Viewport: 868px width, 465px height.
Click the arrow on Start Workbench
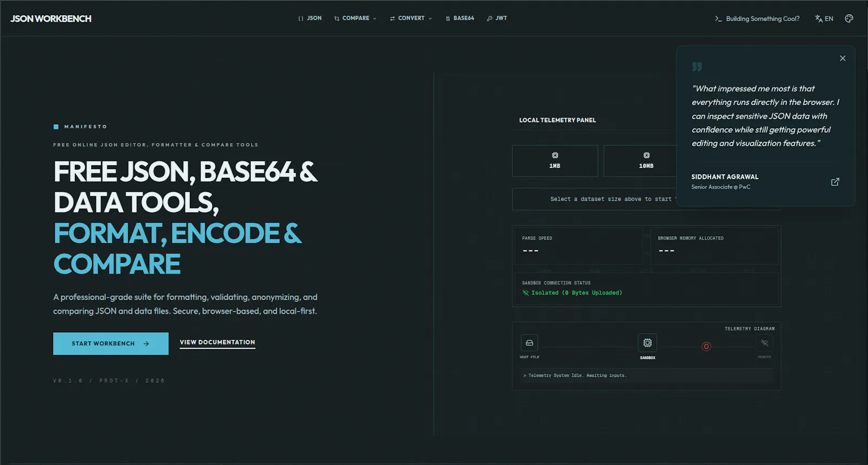146,344
